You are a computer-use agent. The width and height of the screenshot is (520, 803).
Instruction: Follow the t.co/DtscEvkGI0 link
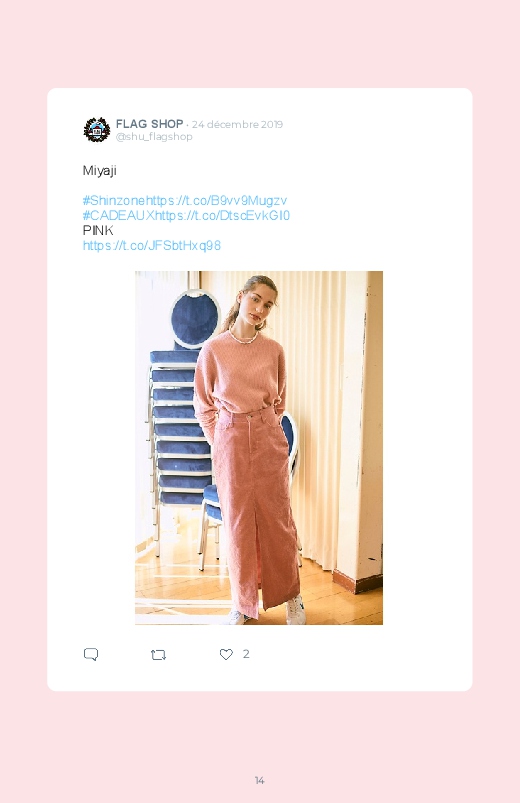(222, 215)
